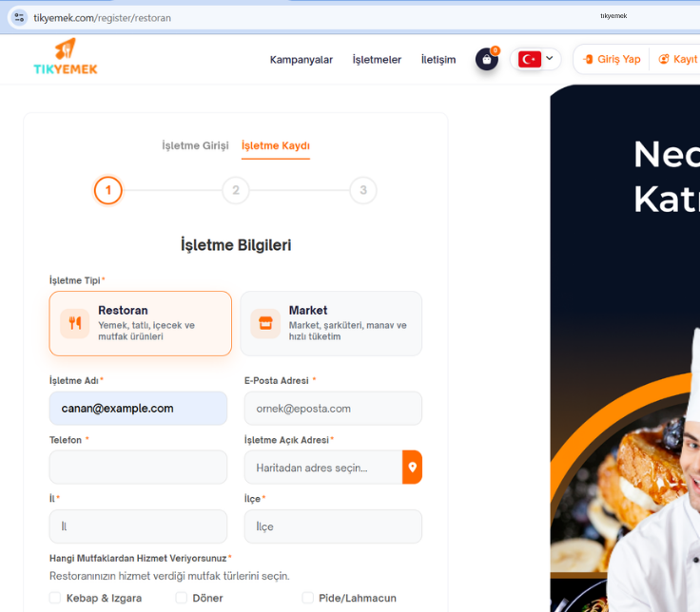
Task: Open the shopping basket icon
Action: click(x=487, y=59)
